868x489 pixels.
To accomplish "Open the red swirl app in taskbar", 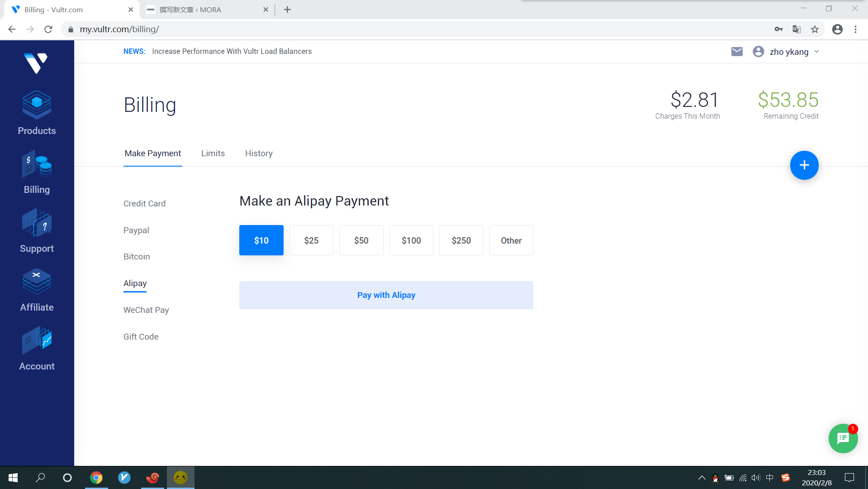I will pyautogui.click(x=152, y=478).
